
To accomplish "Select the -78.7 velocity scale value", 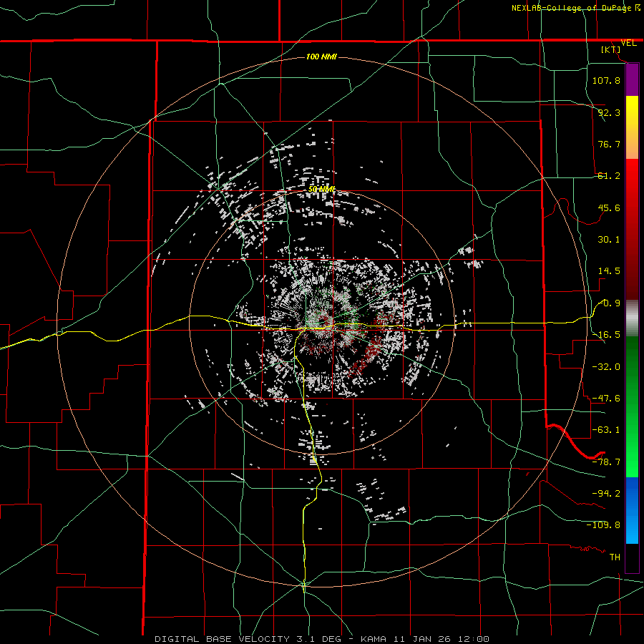I will [606, 462].
